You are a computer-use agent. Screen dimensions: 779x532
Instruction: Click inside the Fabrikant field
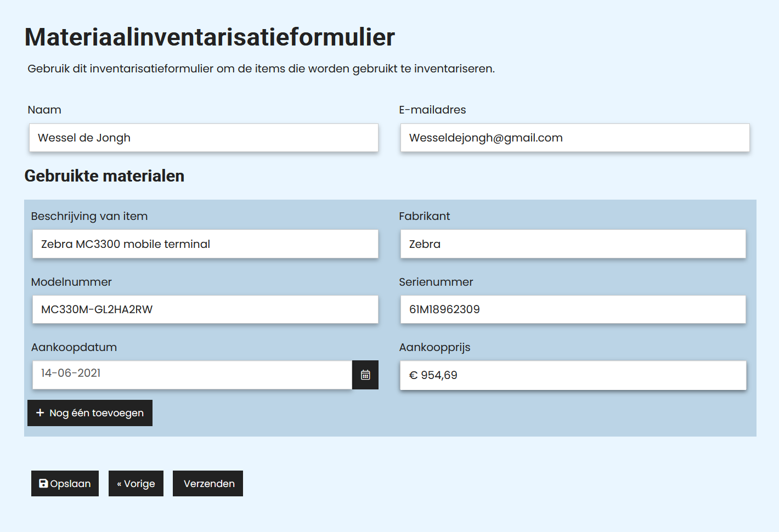pos(572,244)
